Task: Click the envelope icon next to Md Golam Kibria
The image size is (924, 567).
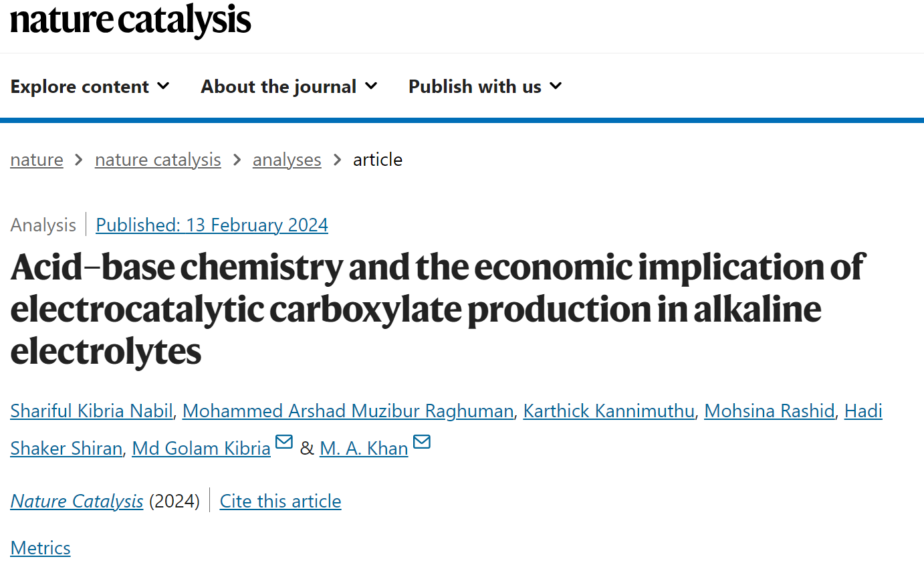Action: pyautogui.click(x=284, y=443)
